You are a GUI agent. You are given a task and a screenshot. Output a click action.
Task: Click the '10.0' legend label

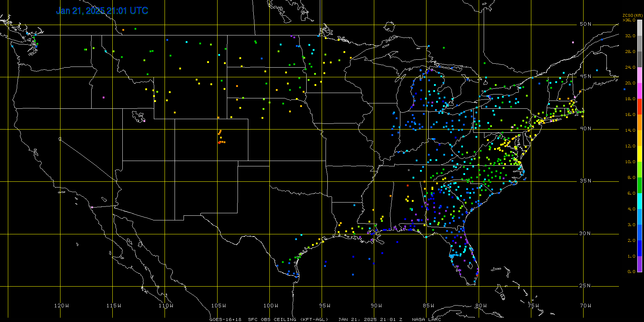pyautogui.click(x=630, y=162)
